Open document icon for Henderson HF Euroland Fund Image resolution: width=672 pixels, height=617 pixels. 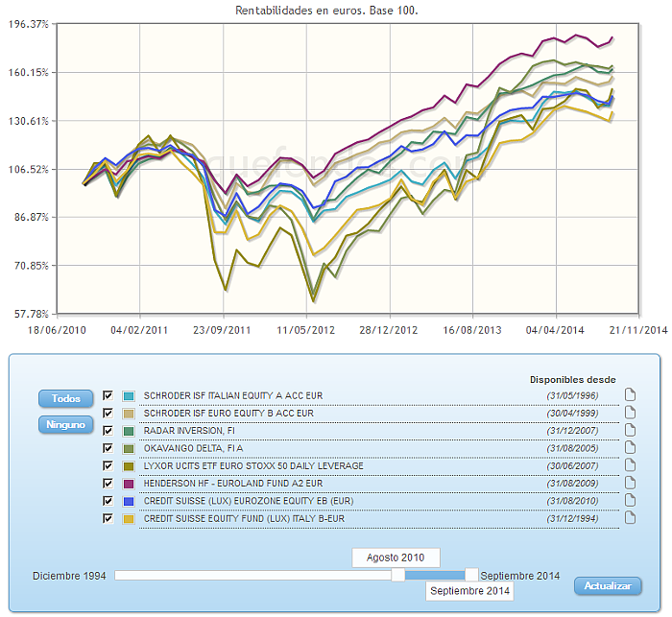[630, 483]
